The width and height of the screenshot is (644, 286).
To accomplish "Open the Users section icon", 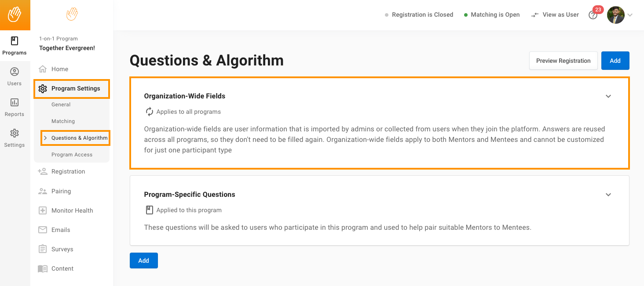I will click(15, 72).
